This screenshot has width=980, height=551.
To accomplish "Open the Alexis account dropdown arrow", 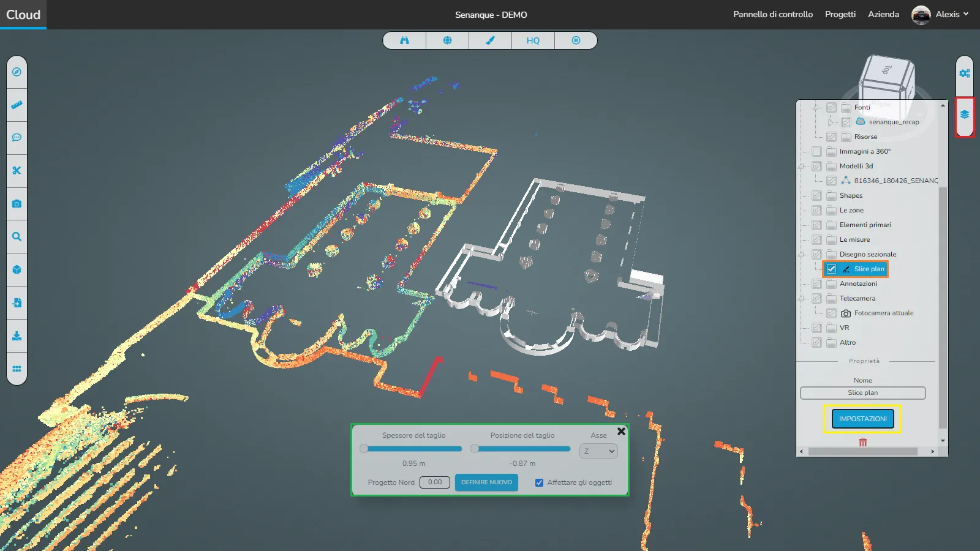I will [x=966, y=14].
